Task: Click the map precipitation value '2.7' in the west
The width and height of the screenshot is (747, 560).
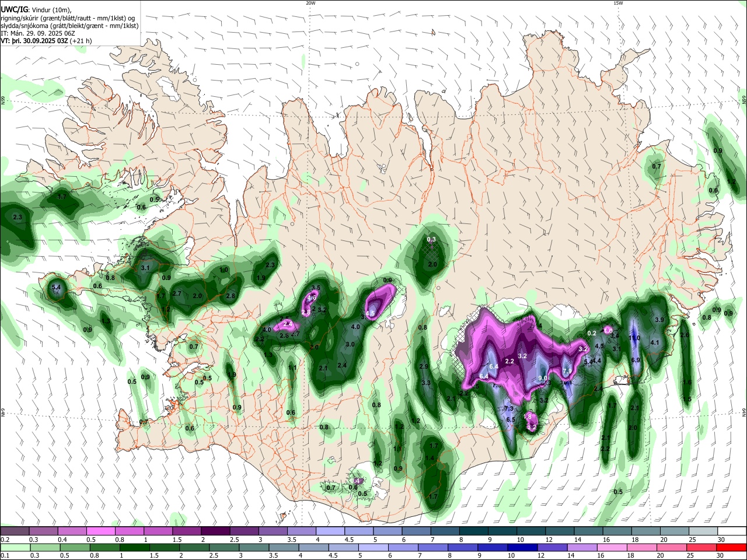Action: click(177, 293)
